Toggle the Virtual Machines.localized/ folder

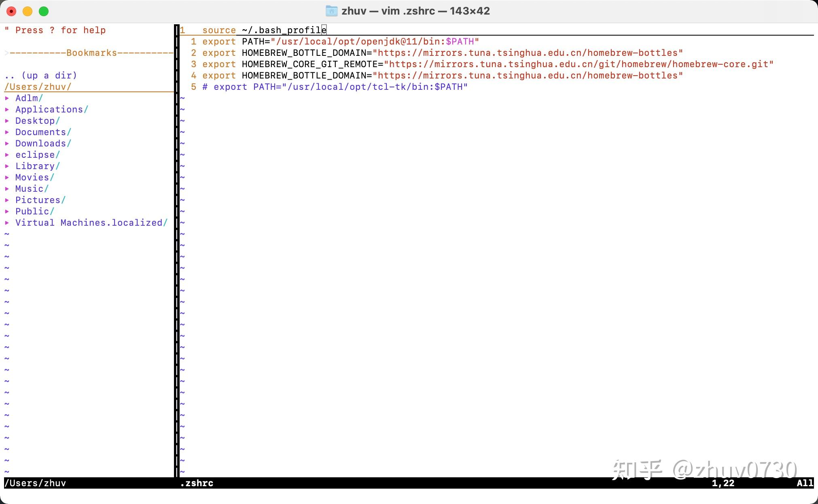click(x=90, y=222)
